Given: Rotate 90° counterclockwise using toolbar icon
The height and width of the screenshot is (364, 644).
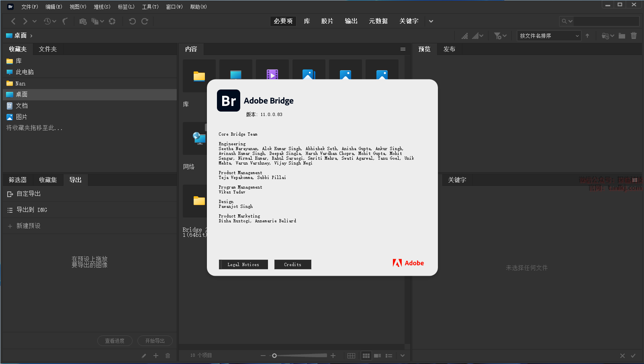Looking at the screenshot, I should [x=132, y=21].
